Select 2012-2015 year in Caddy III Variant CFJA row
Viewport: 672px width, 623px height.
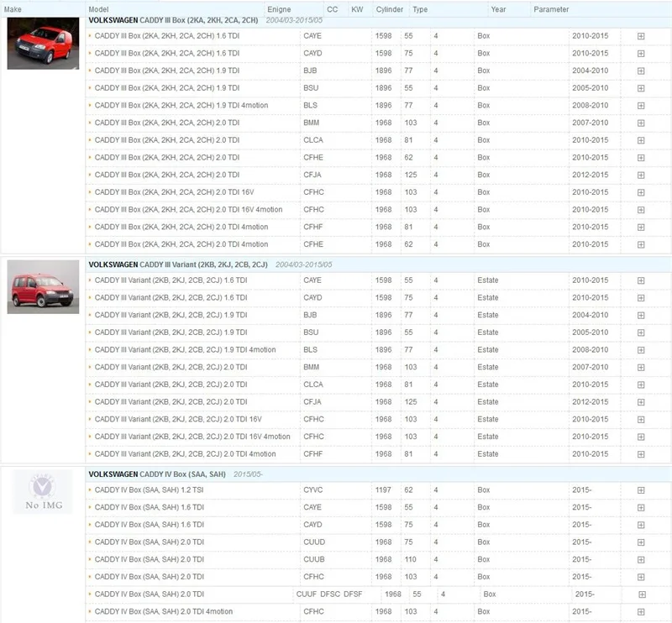pos(591,402)
